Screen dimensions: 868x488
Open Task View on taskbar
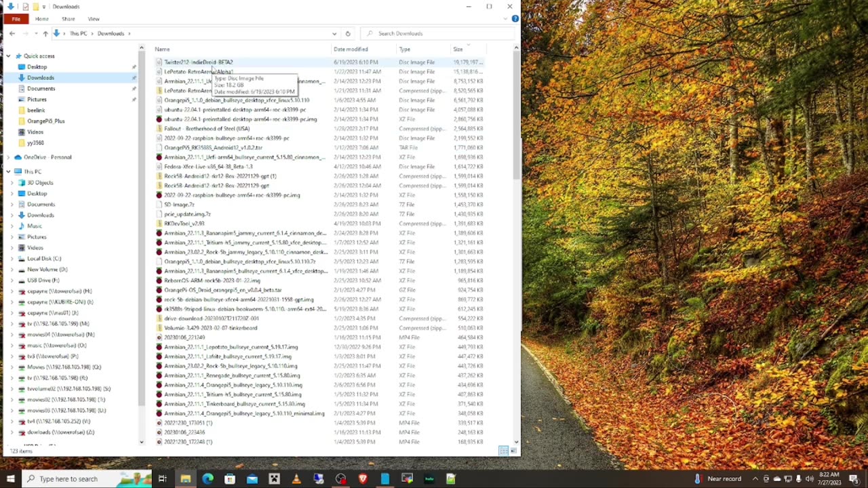click(163, 479)
